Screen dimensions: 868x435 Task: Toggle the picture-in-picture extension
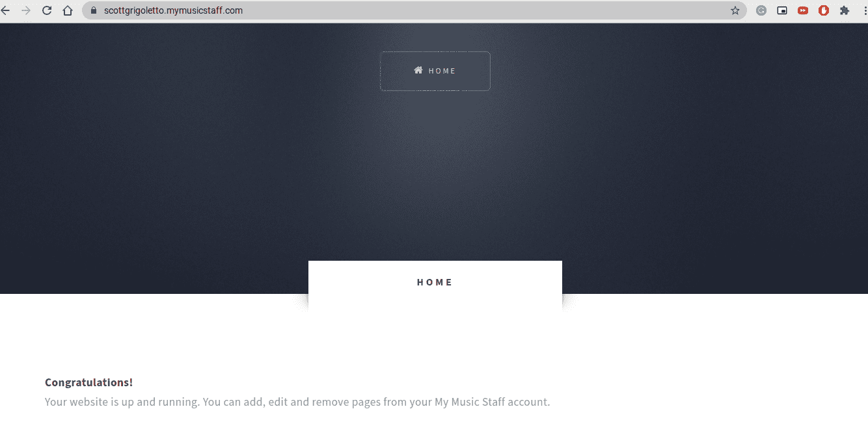tap(782, 10)
